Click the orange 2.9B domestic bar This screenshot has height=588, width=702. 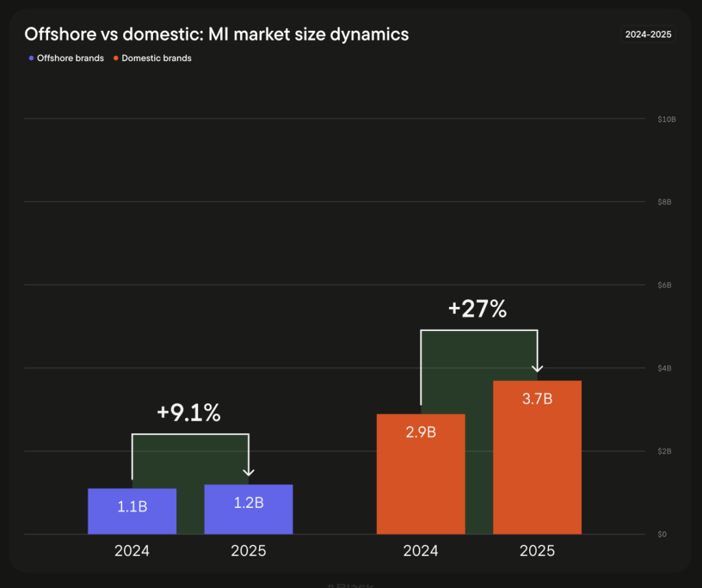pyautogui.click(x=421, y=474)
